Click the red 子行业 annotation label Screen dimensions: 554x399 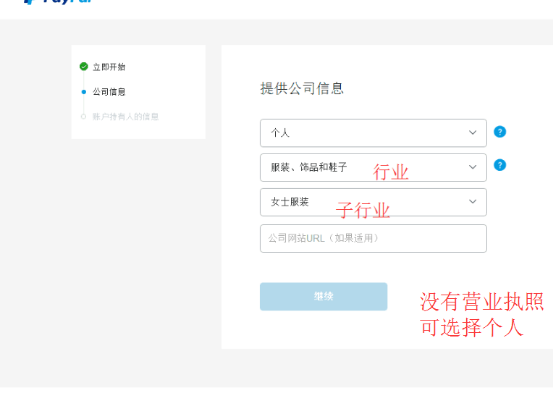363,210
